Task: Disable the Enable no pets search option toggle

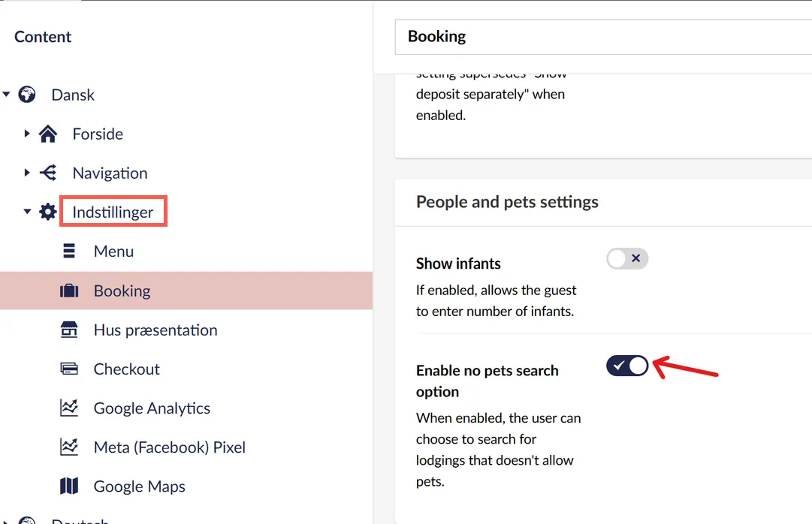Action: tap(627, 366)
